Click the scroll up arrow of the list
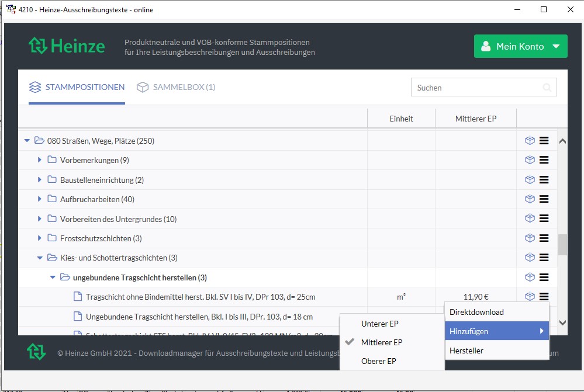Viewport: 584px width, 392px height. 562,141
